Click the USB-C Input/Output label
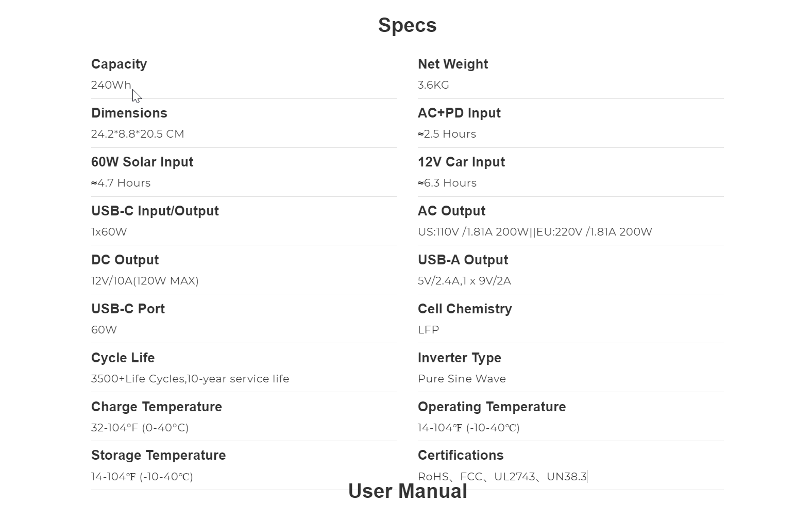The image size is (812, 520). coord(155,211)
